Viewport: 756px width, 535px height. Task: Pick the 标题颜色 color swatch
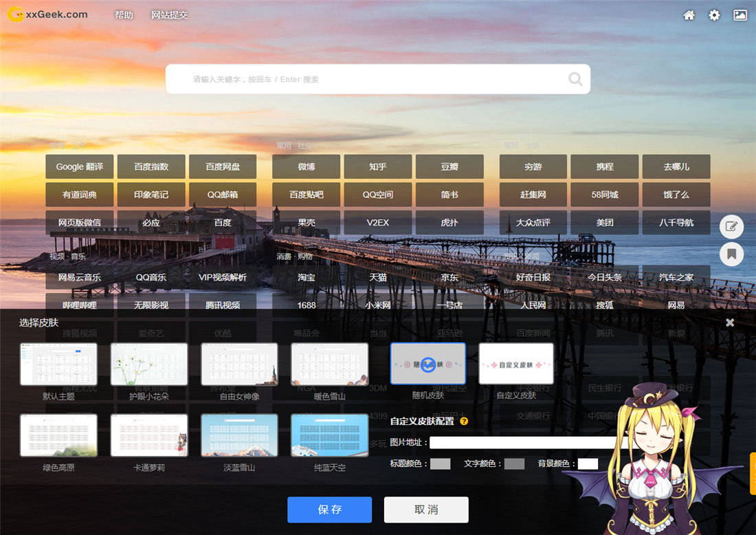click(440, 464)
